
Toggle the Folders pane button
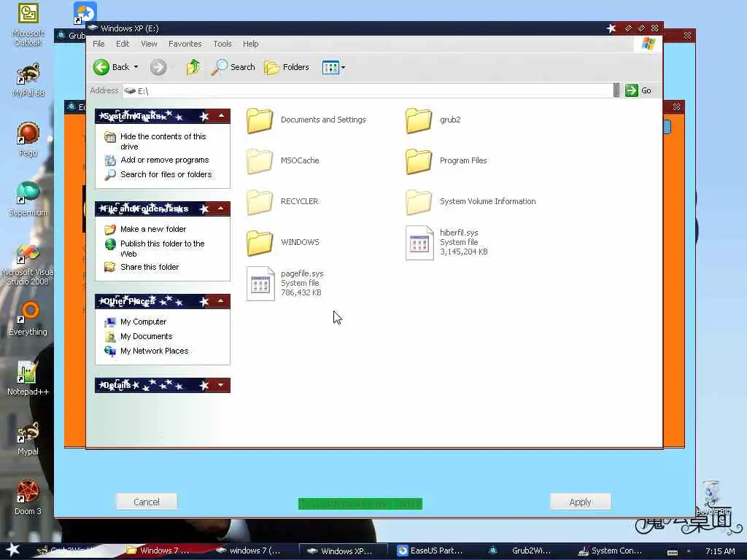[286, 67]
